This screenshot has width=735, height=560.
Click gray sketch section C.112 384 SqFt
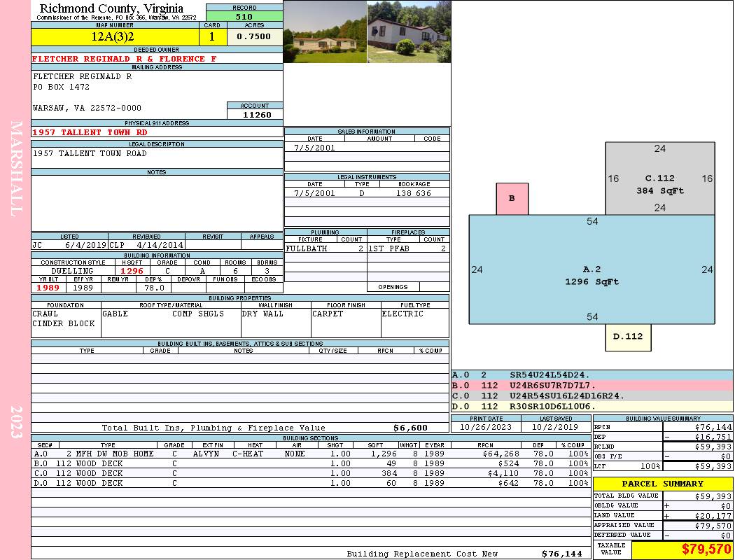[x=660, y=178]
